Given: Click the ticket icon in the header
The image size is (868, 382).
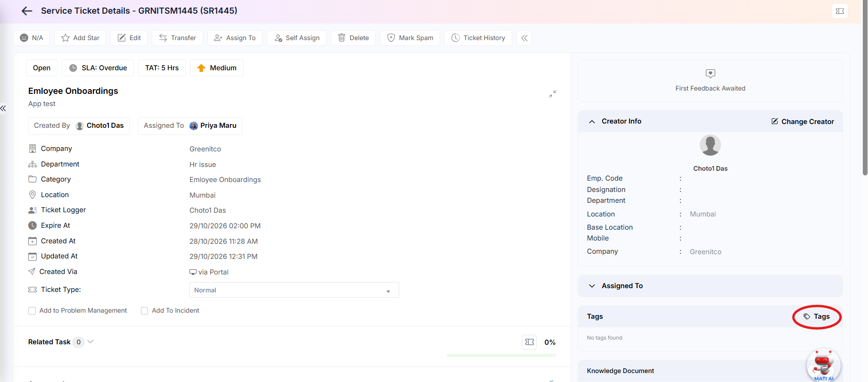Looking at the screenshot, I should 840,11.
